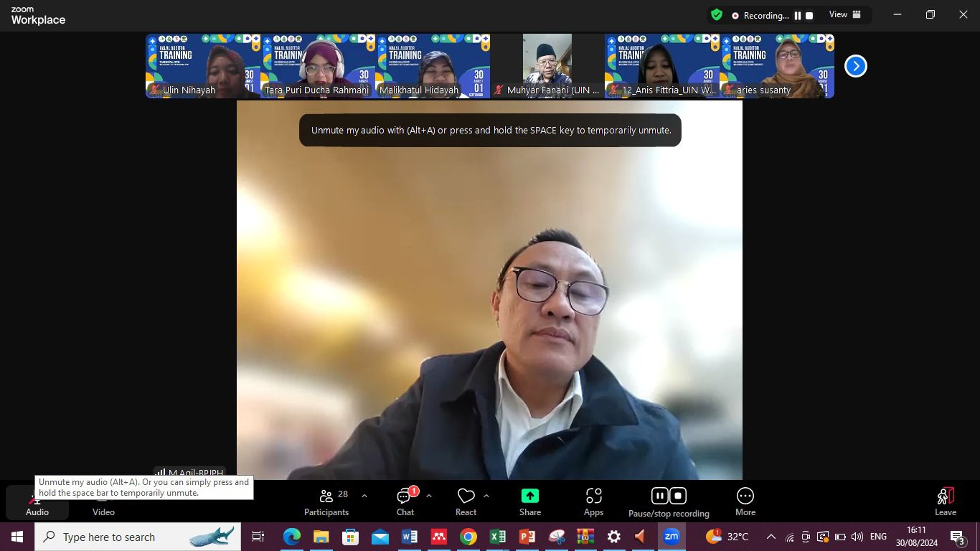
Task: Click the green encryption shield icon
Action: point(716,15)
